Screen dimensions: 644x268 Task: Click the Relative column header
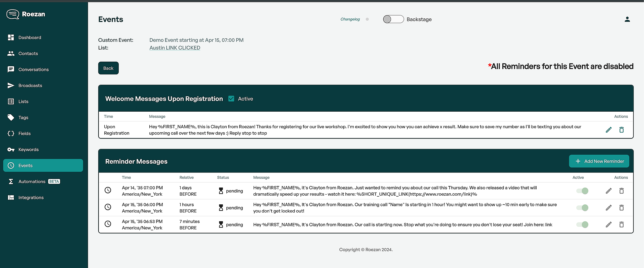pyautogui.click(x=187, y=177)
